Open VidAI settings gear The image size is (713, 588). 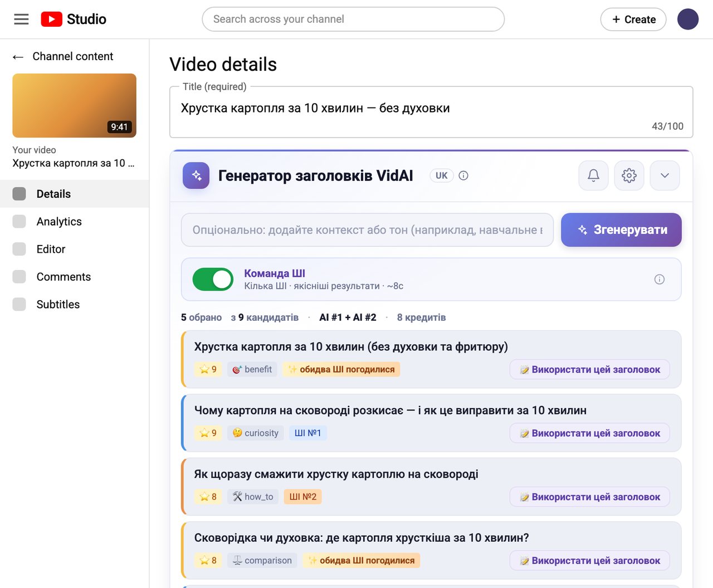(x=629, y=176)
